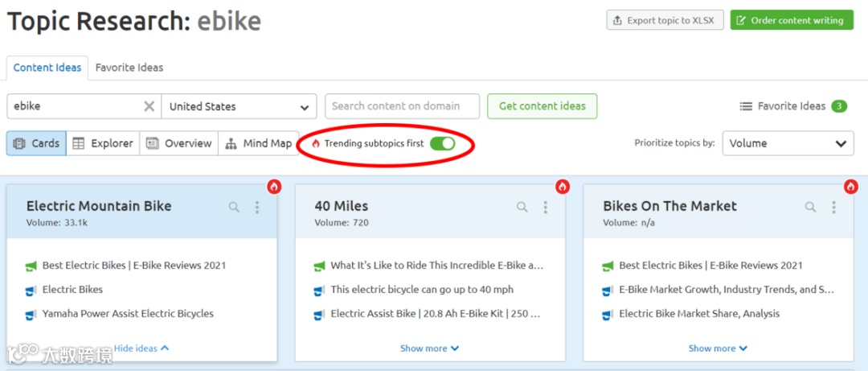Click trending flame badge on Electric Mountain Bike card
868x371 pixels.
274,187
